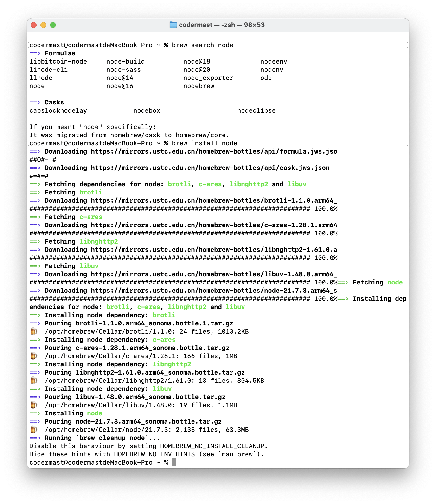The width and height of the screenshot is (436, 504).
Task: Click 'node@14' in the Formulae list
Action: point(120,78)
